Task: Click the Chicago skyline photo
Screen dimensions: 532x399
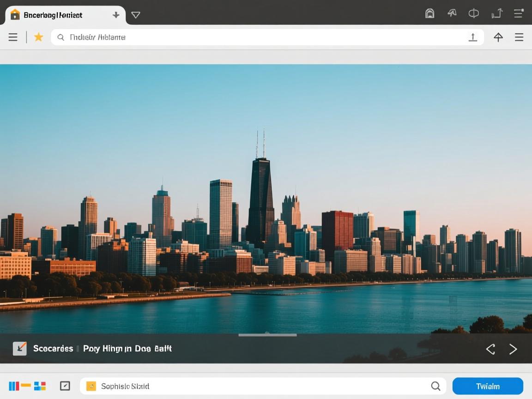Action: tap(266, 199)
